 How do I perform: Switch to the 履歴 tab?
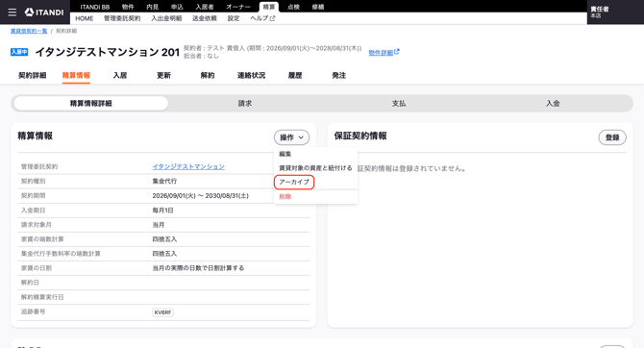point(295,76)
